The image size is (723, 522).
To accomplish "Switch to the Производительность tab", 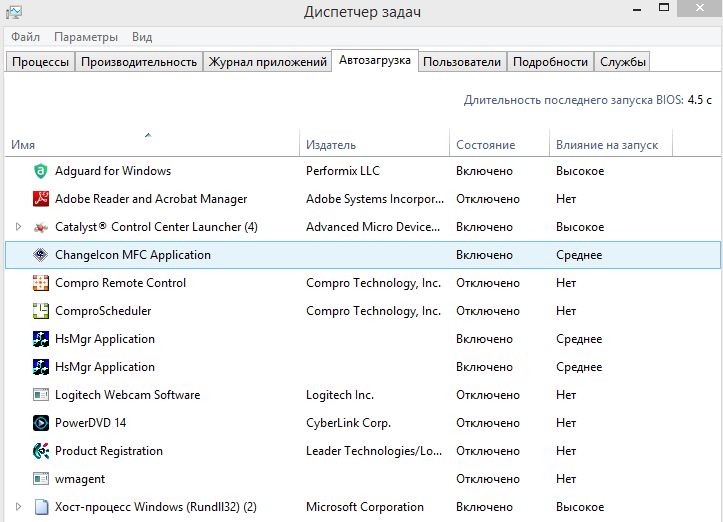I will coord(139,62).
